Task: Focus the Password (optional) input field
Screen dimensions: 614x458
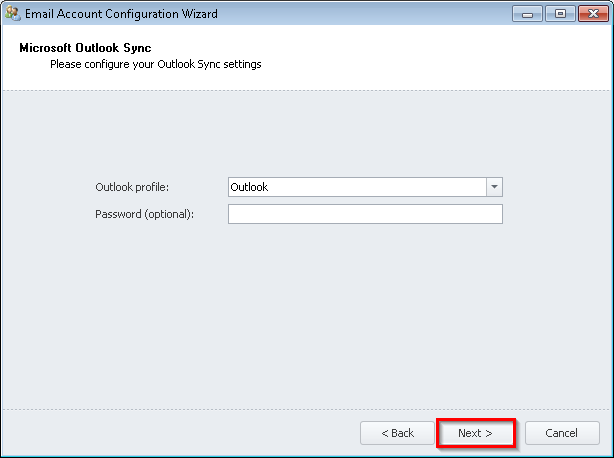Action: coord(365,214)
